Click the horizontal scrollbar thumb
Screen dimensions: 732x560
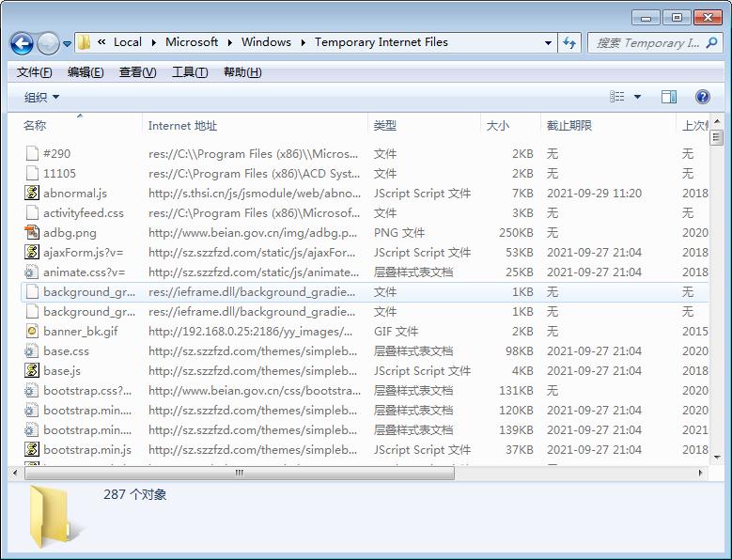coord(240,474)
